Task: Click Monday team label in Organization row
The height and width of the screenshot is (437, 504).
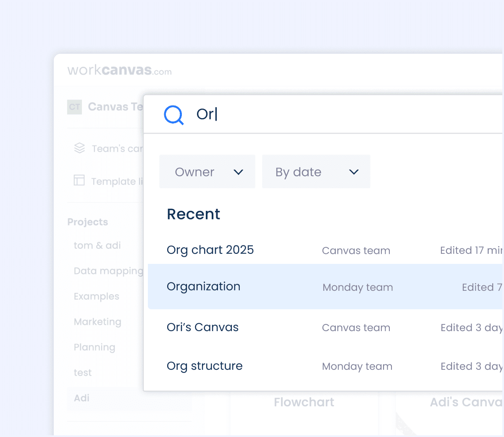Action: (358, 287)
